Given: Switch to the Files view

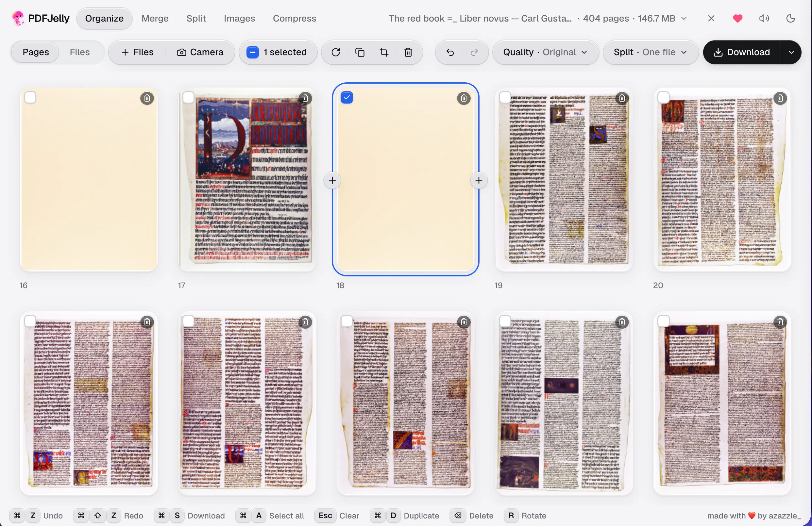Looking at the screenshot, I should 80,52.
